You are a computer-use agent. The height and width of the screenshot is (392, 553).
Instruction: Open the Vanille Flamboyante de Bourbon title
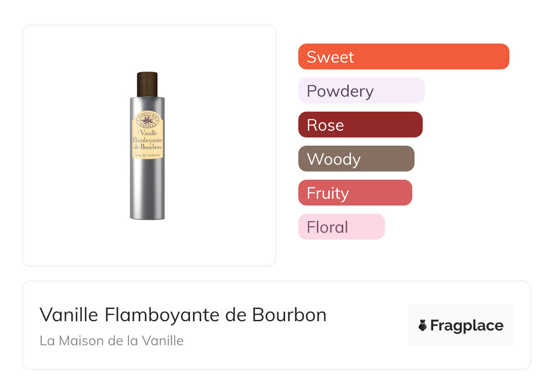183,315
